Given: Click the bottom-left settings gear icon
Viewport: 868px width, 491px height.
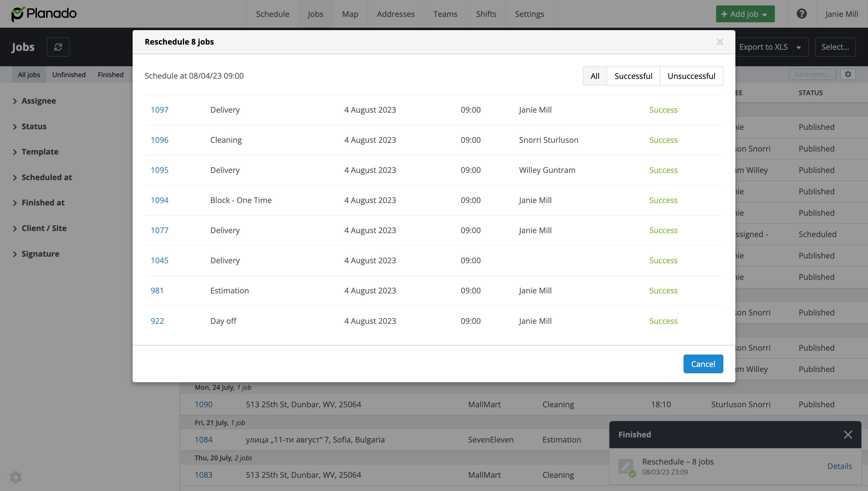Looking at the screenshot, I should click(x=15, y=477).
